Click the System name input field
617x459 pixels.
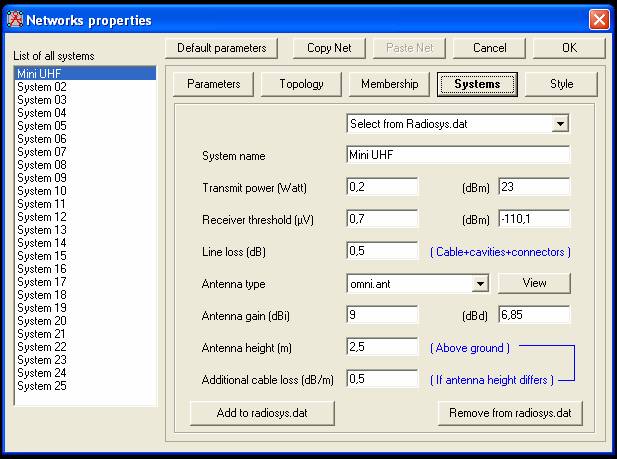457,155
